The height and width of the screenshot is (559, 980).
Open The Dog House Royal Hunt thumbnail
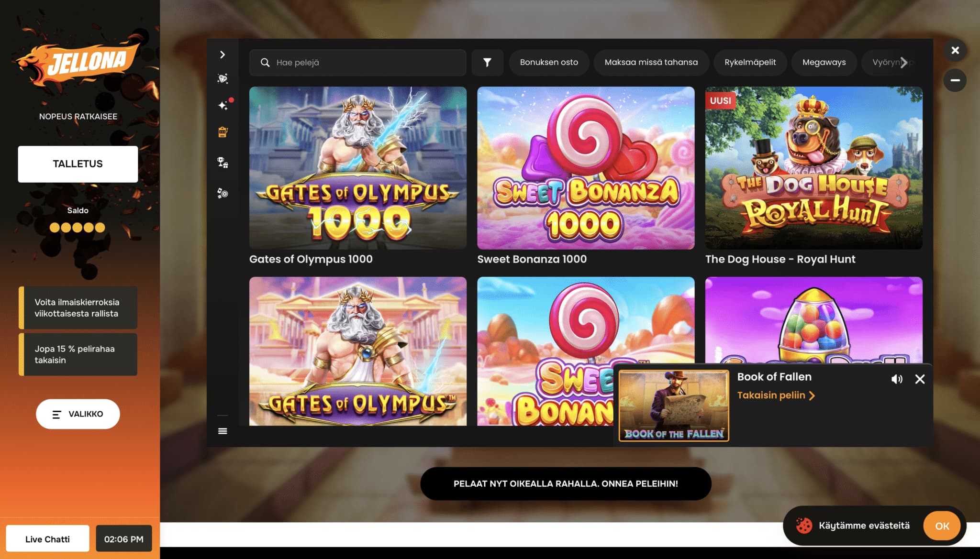click(x=813, y=168)
